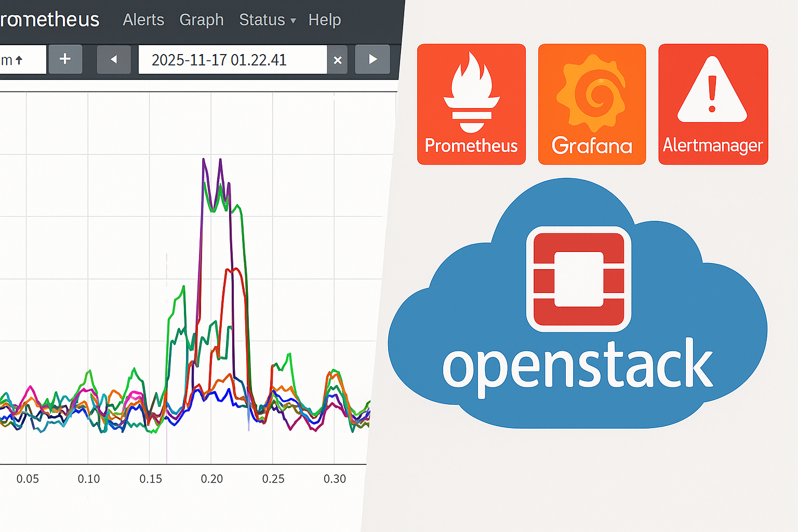Open the Graph page in Prometheus navbar
The width and height of the screenshot is (798, 532).
202,20
